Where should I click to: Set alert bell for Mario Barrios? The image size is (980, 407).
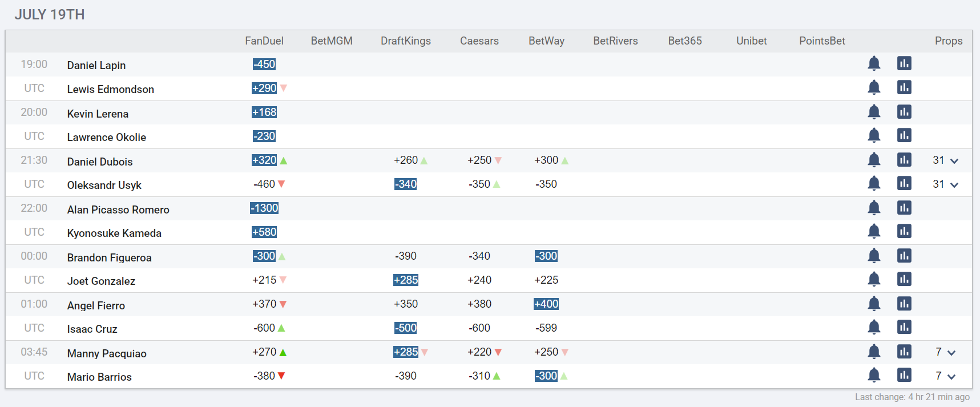(874, 375)
